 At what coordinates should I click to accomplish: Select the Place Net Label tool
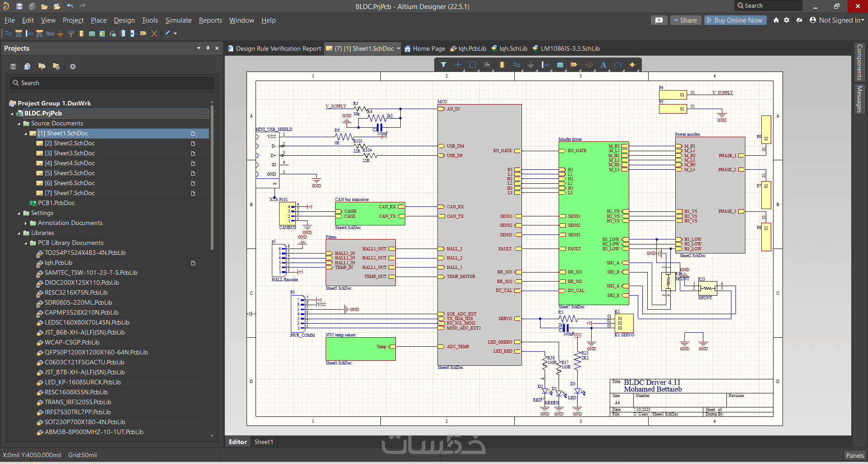(x=50, y=33)
